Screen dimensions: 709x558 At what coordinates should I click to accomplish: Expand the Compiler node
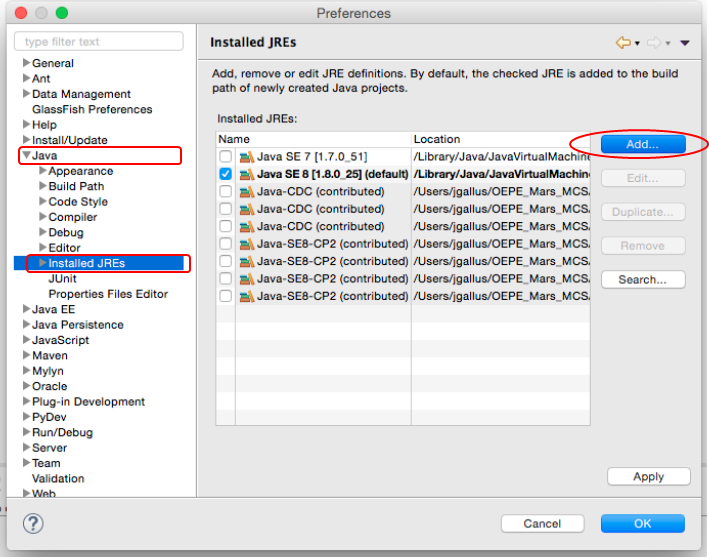tap(43, 217)
